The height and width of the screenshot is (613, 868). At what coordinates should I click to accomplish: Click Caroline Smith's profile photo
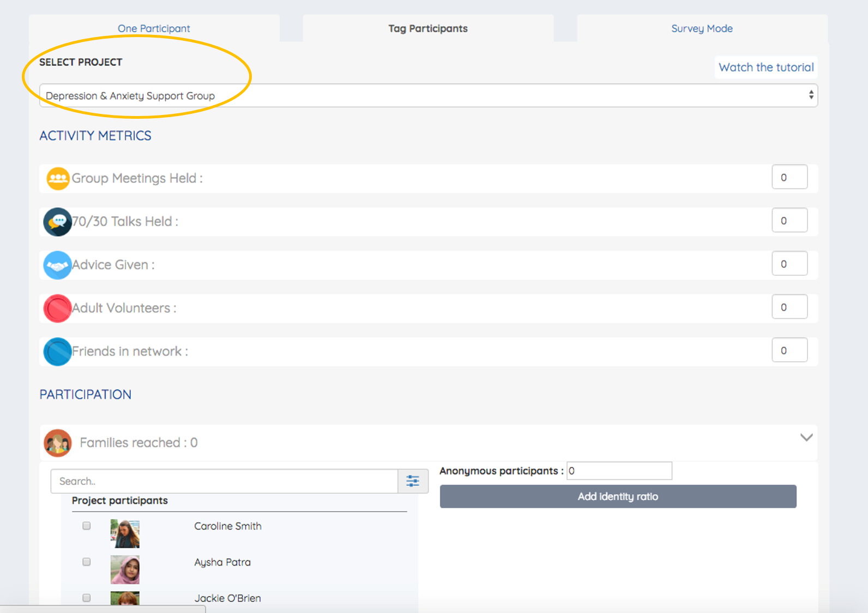pos(125,533)
